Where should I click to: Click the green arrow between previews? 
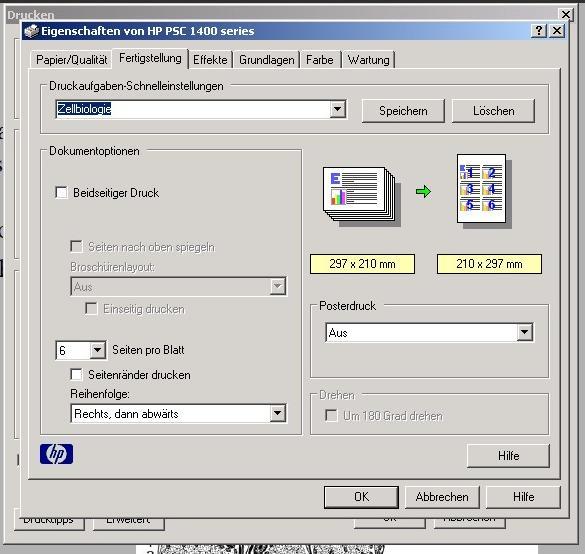click(x=423, y=192)
